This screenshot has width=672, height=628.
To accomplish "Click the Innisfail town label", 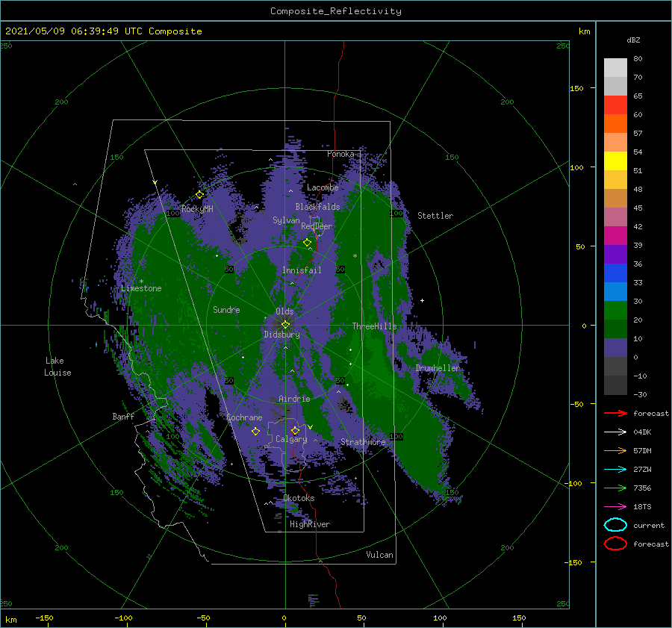I will 302,270.
